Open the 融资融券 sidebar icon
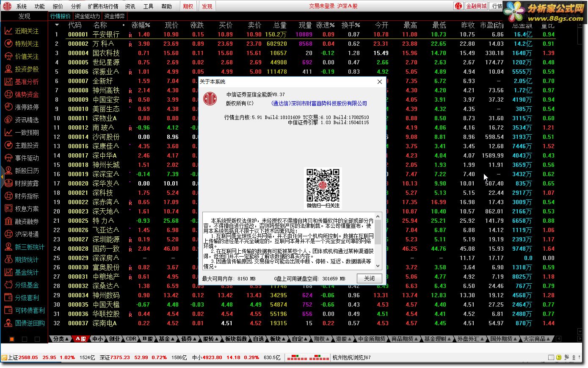Viewport: 588px width, 368px height. point(8,221)
